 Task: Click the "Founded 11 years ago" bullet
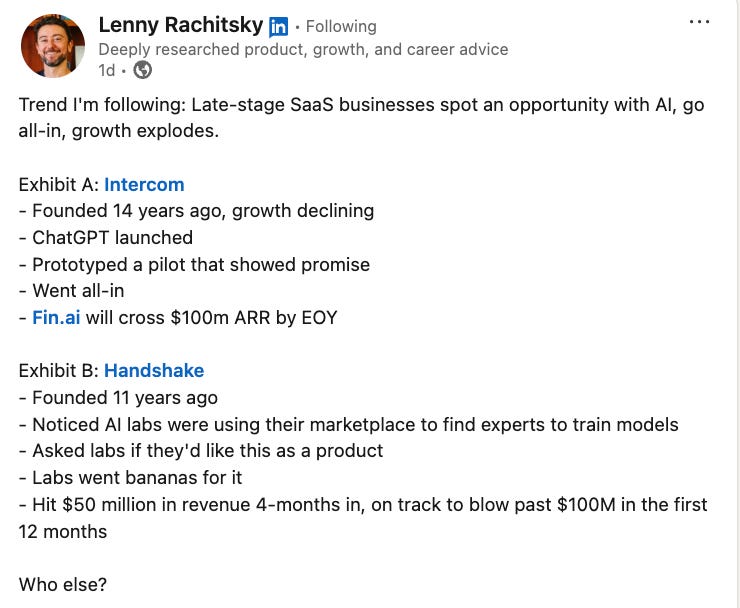coord(123,397)
